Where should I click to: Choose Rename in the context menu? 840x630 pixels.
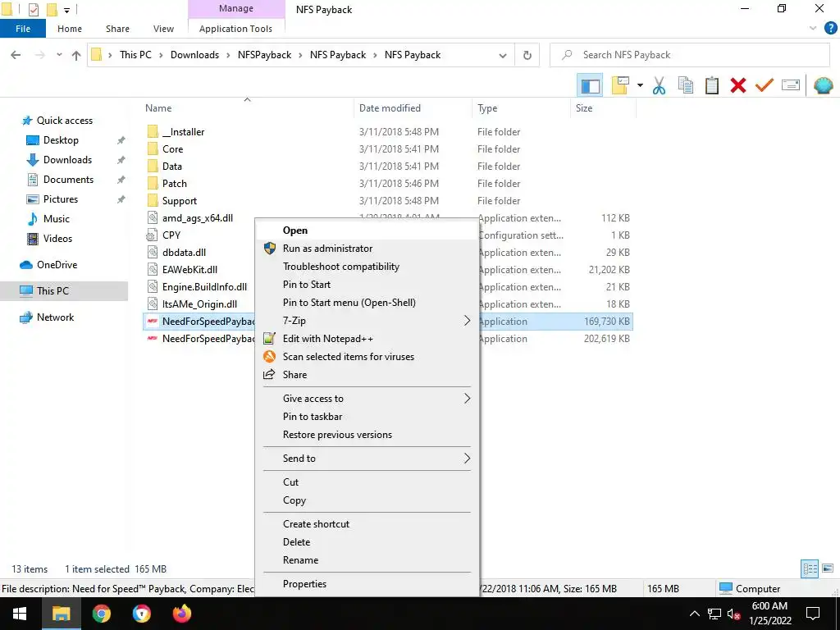367,560
